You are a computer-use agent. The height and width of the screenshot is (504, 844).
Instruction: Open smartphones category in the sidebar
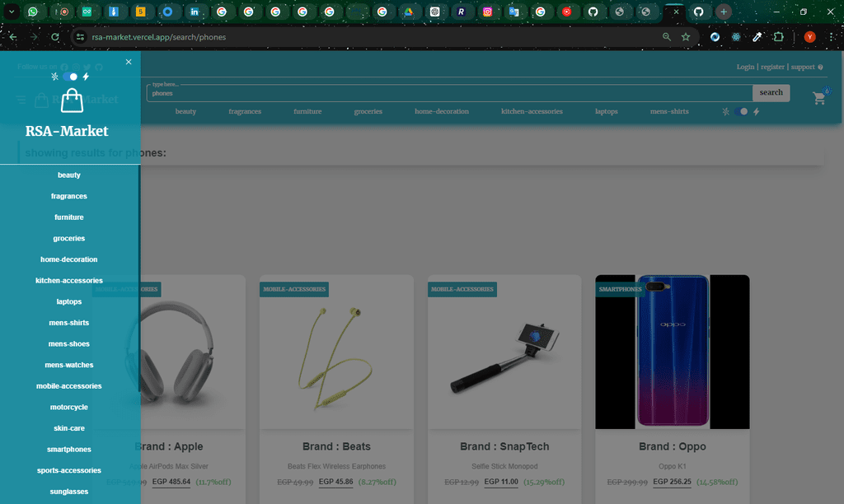click(x=69, y=449)
